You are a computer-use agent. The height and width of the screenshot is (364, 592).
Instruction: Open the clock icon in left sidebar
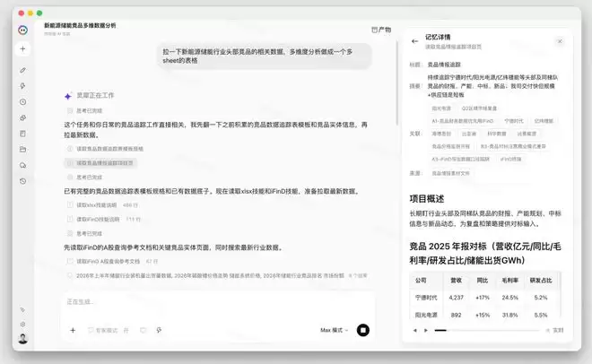[22, 102]
